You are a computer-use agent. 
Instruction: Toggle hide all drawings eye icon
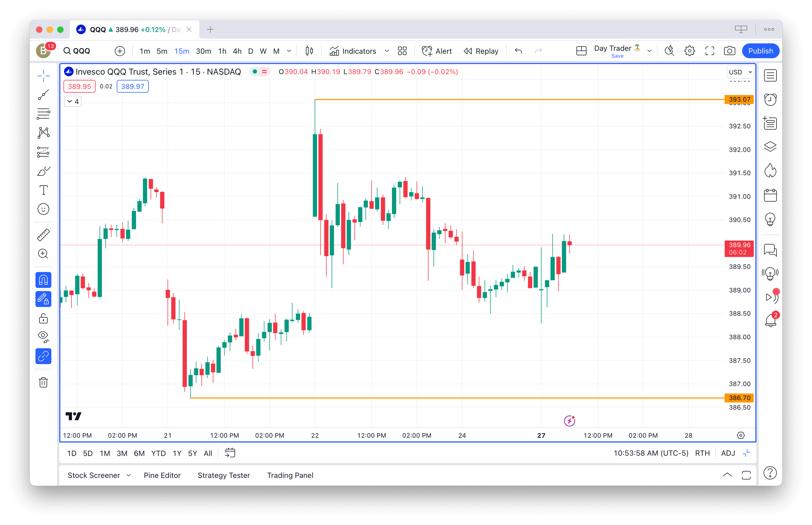(x=43, y=337)
